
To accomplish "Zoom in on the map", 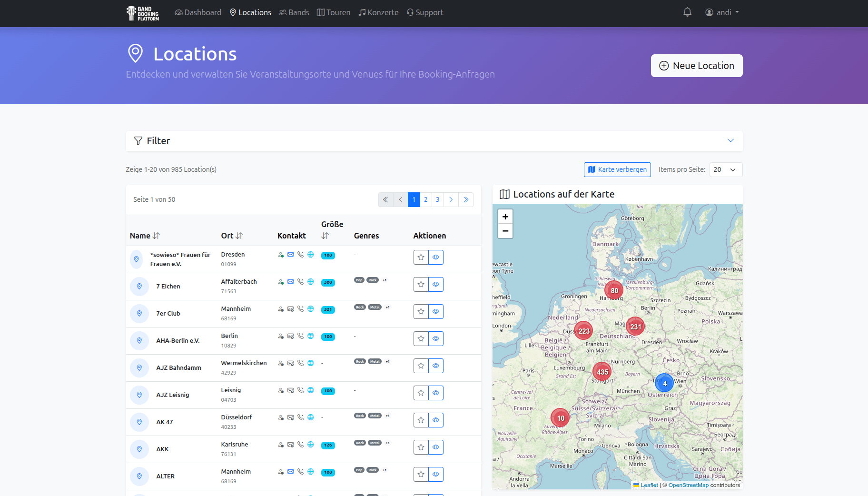I will tap(505, 217).
